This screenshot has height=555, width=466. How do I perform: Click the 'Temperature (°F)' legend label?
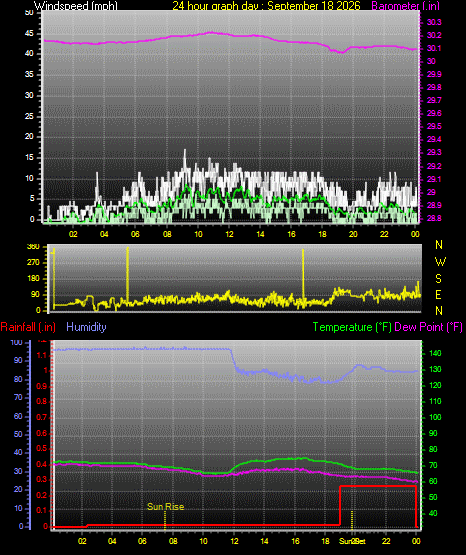(352, 327)
